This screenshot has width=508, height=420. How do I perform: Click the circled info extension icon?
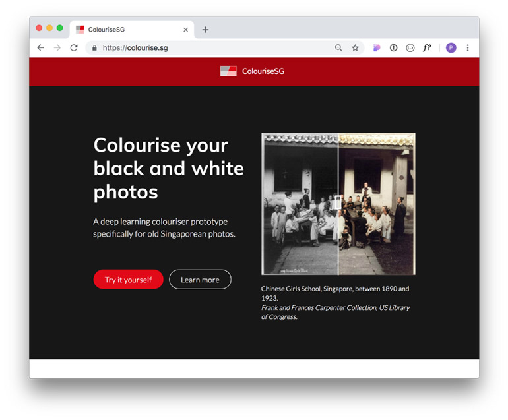[x=393, y=48]
